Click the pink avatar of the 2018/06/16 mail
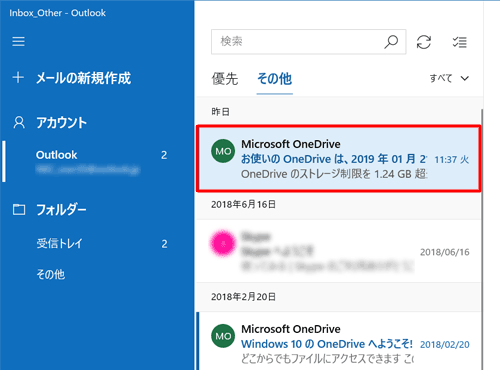The height and width of the screenshot is (370, 500). tap(223, 243)
